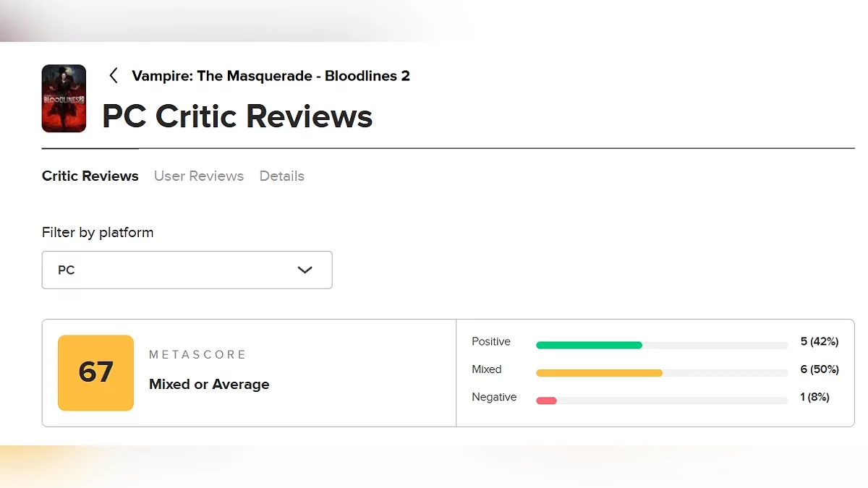The image size is (868, 488).
Task: Click the yellow Mixed reviews bar
Action: [599, 373]
